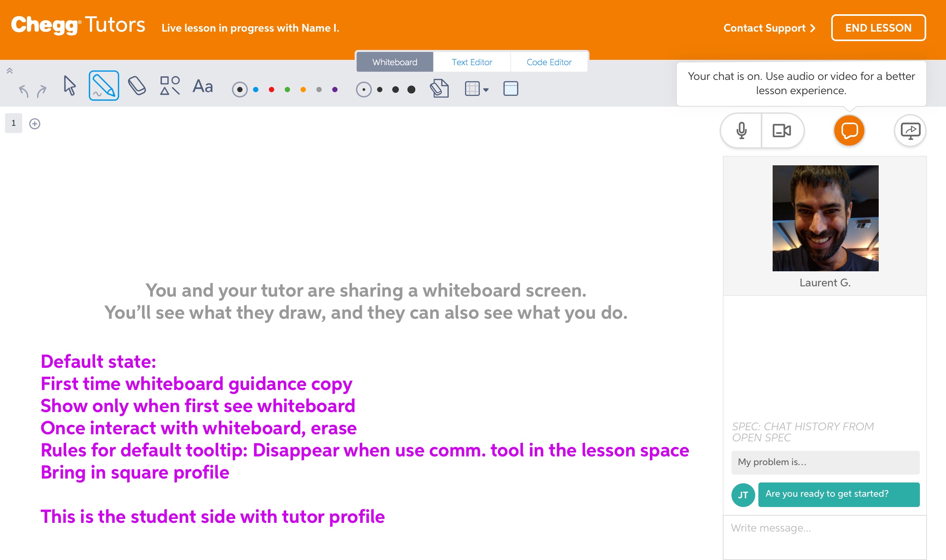Select the eraser tool

click(x=137, y=85)
